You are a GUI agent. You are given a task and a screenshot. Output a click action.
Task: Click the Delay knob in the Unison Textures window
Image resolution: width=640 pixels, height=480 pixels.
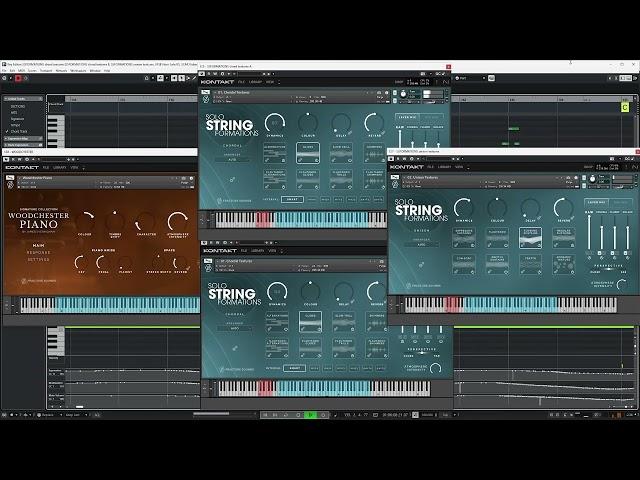pyautogui.click(x=530, y=208)
